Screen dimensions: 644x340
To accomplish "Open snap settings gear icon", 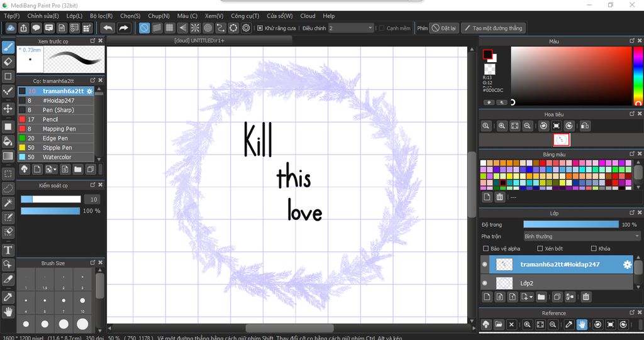I will click(x=246, y=28).
